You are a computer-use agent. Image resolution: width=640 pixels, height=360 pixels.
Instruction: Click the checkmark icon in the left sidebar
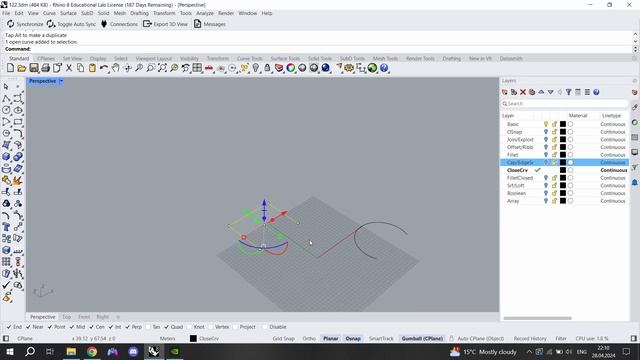pyautogui.click(x=6, y=285)
